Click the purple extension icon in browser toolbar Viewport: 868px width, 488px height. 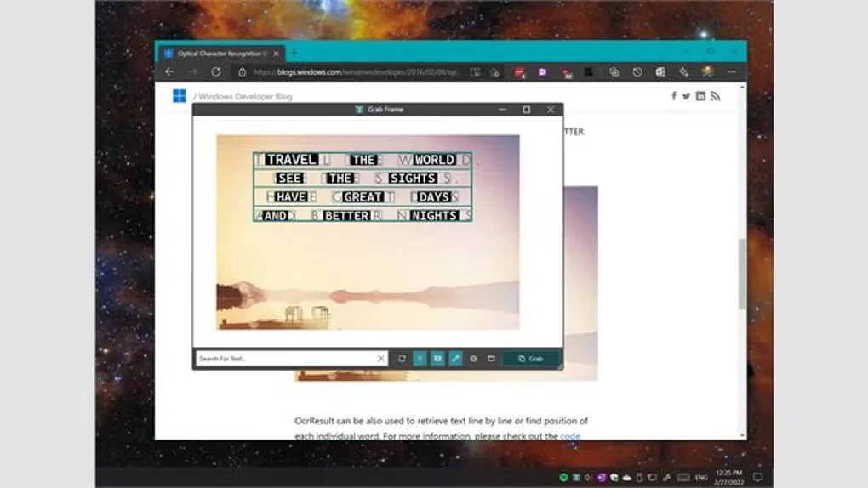tap(543, 72)
